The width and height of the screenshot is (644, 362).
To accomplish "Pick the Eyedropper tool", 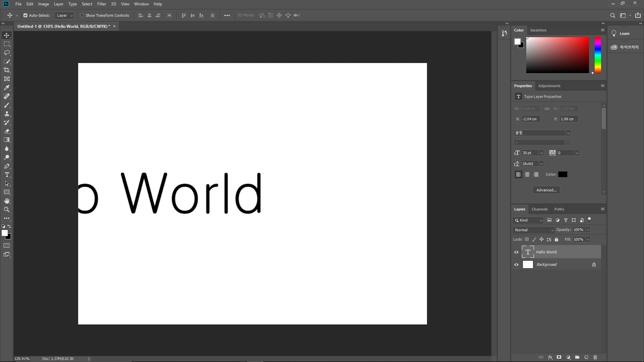I will [x=7, y=88].
